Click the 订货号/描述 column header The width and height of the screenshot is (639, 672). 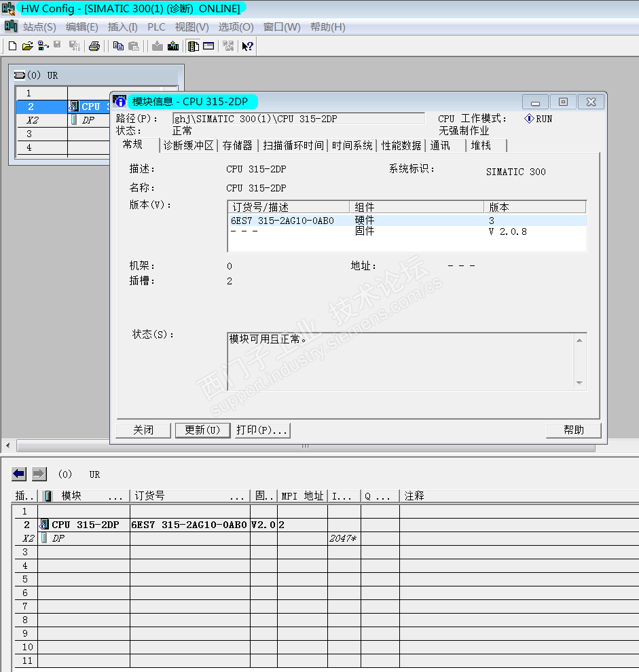[289, 207]
